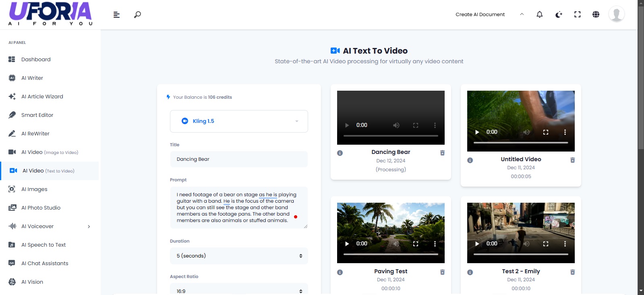Screen dimensions: 644x295
Task: Open the Duration 5 (seconds) dropdown
Action: pyautogui.click(x=239, y=256)
